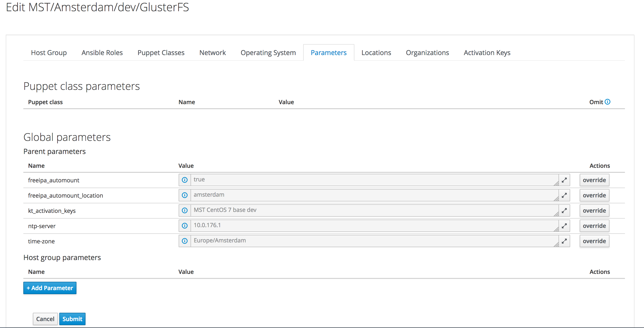Viewport: 644px width, 328px height.
Task: Click the freeipa_automount_location parameter name
Action: pyautogui.click(x=65, y=195)
